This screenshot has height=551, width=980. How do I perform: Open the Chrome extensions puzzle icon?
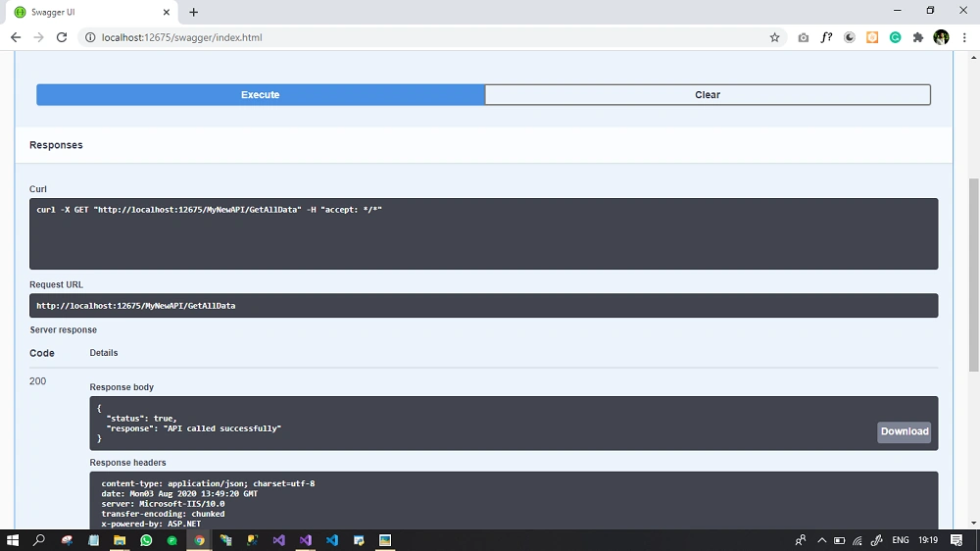(x=917, y=37)
